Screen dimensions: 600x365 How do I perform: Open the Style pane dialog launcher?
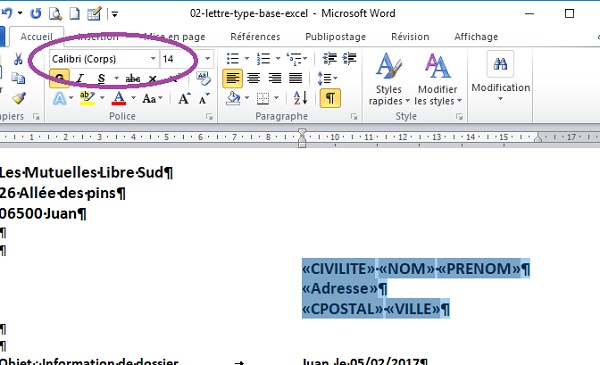click(x=459, y=117)
